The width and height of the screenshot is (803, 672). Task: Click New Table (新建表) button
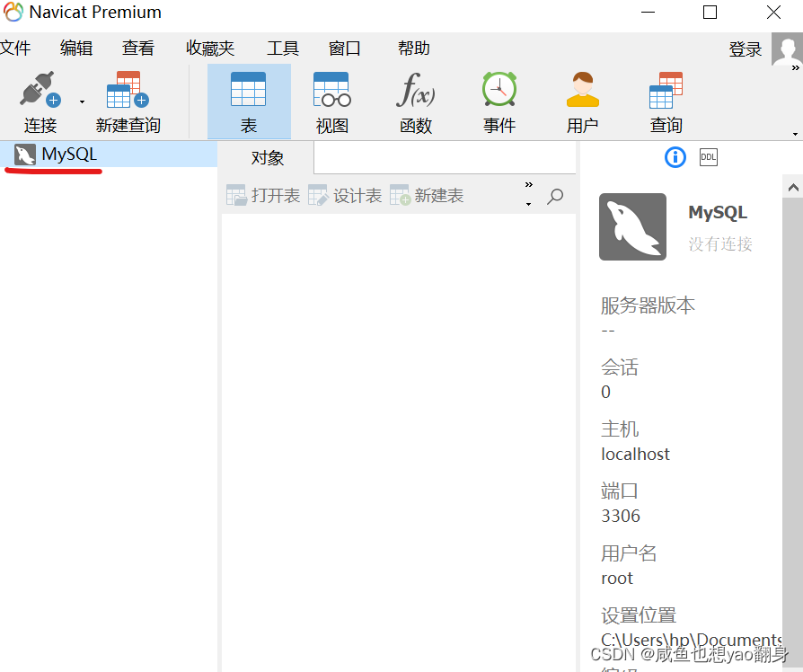[427, 195]
